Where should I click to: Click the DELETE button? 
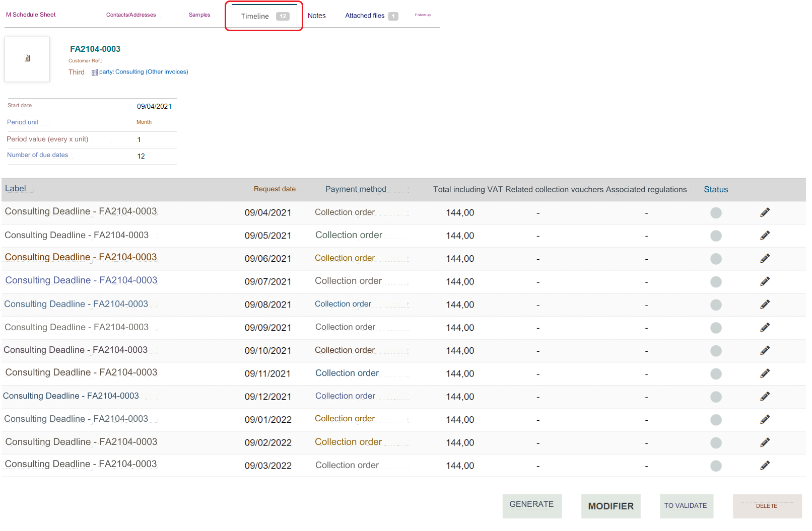click(x=767, y=506)
